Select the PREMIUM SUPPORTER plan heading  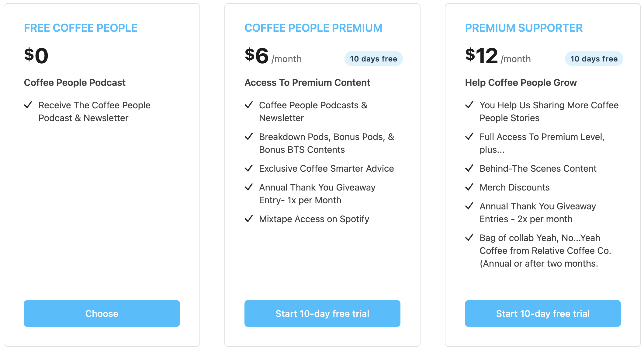pyautogui.click(x=524, y=28)
